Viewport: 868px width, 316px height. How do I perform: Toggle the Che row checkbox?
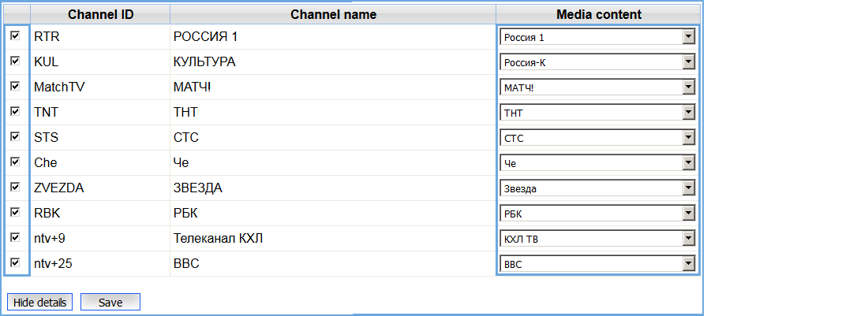coord(16,162)
